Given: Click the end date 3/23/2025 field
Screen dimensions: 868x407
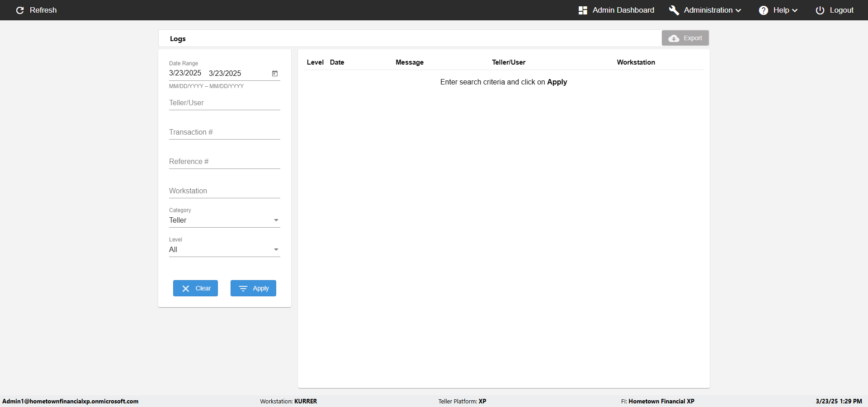Looking at the screenshot, I should click(x=225, y=73).
